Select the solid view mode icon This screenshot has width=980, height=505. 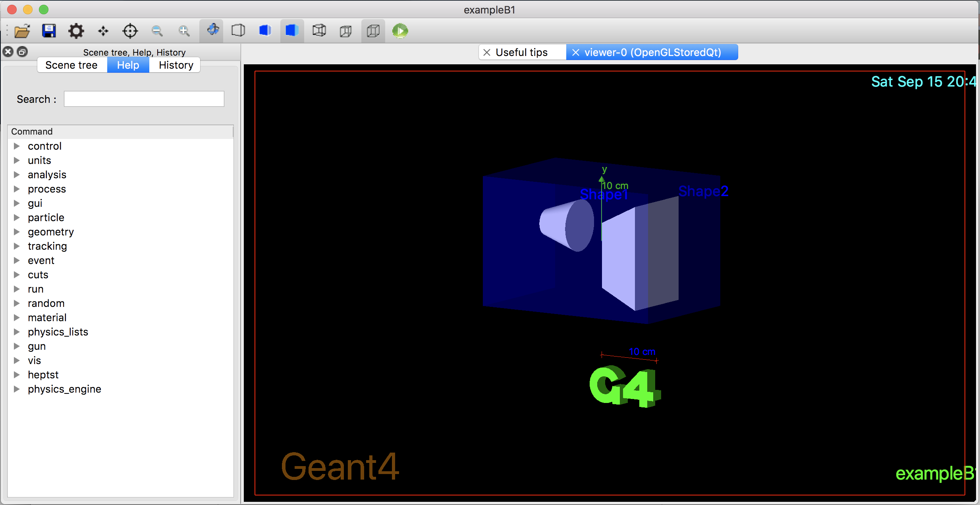290,30
